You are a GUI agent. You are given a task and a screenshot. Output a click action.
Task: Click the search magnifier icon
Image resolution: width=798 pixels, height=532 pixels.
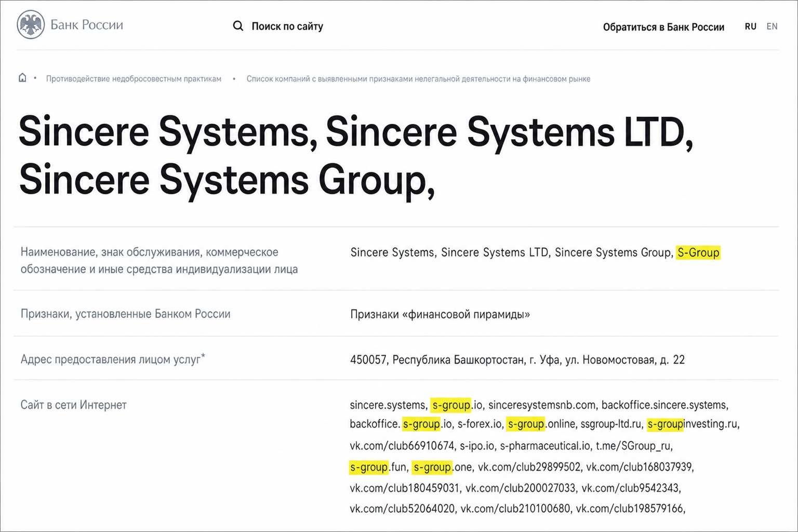pyautogui.click(x=238, y=26)
